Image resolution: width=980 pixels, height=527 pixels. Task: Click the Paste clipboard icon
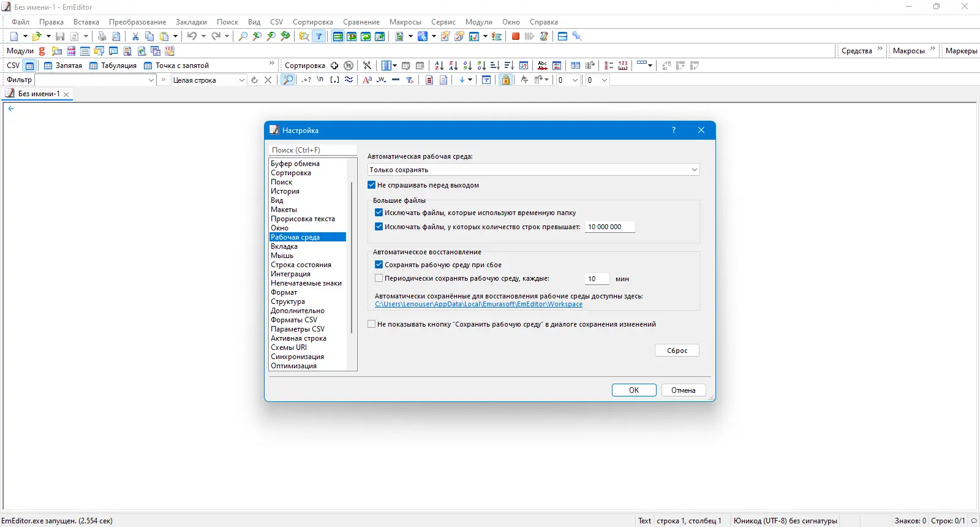coord(164,36)
